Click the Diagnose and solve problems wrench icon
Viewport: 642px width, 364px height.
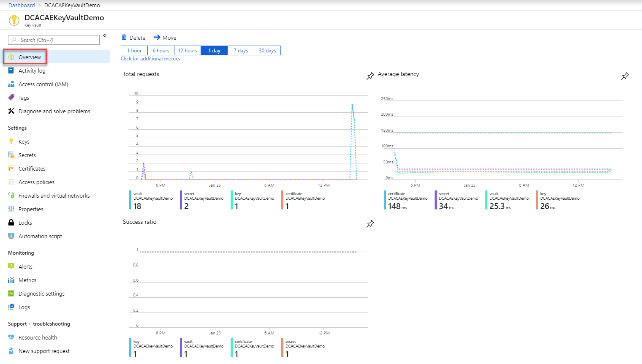(x=11, y=111)
